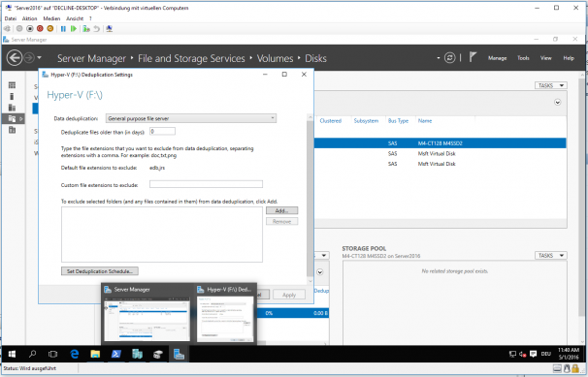Refresh Server Manager view
This screenshot has height=377, width=588.
pos(449,57)
